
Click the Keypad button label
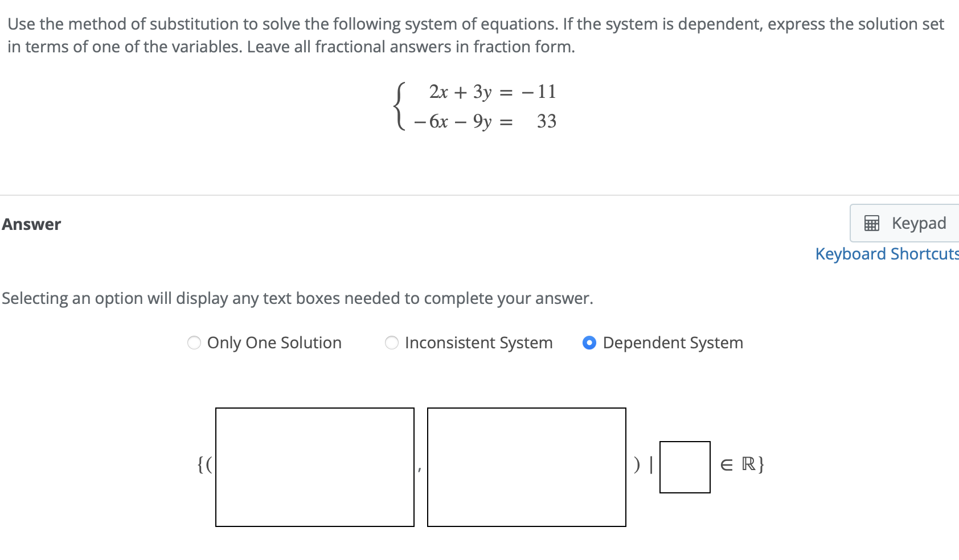pyautogui.click(x=918, y=223)
